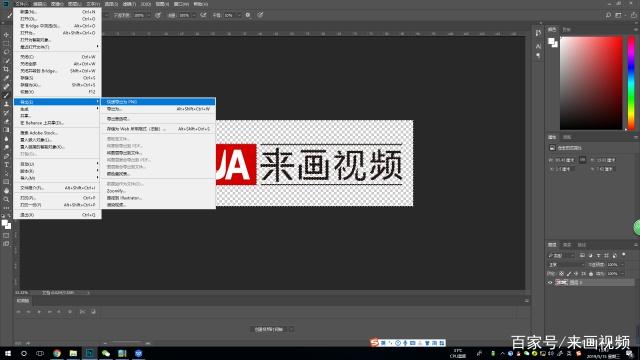Click the hue spectrum slider in Color panel
This screenshot has height=360, width=640.
click(x=631, y=83)
